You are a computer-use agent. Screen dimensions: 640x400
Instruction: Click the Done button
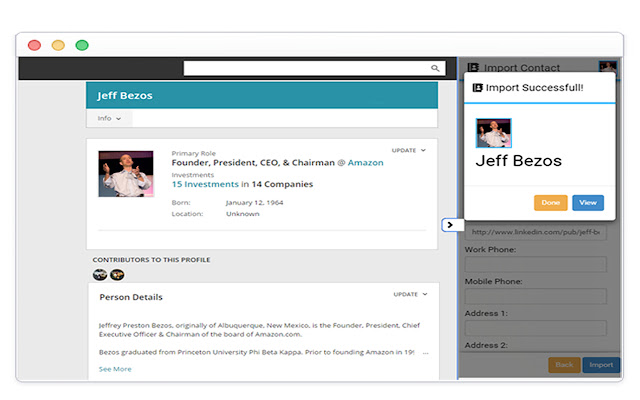[x=551, y=203]
